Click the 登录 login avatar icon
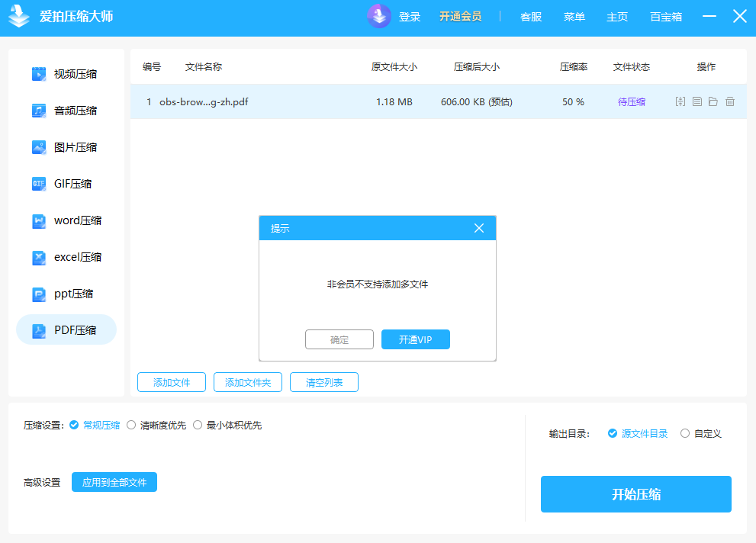This screenshot has width=756, height=543. coord(379,16)
